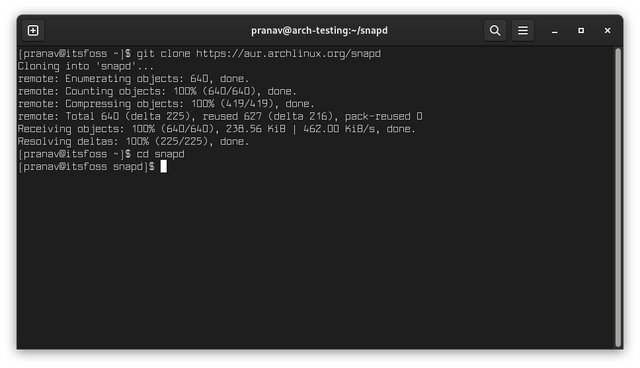Click the 'cd snapd' command text
The width and height of the screenshot is (640, 368).
tap(160, 154)
